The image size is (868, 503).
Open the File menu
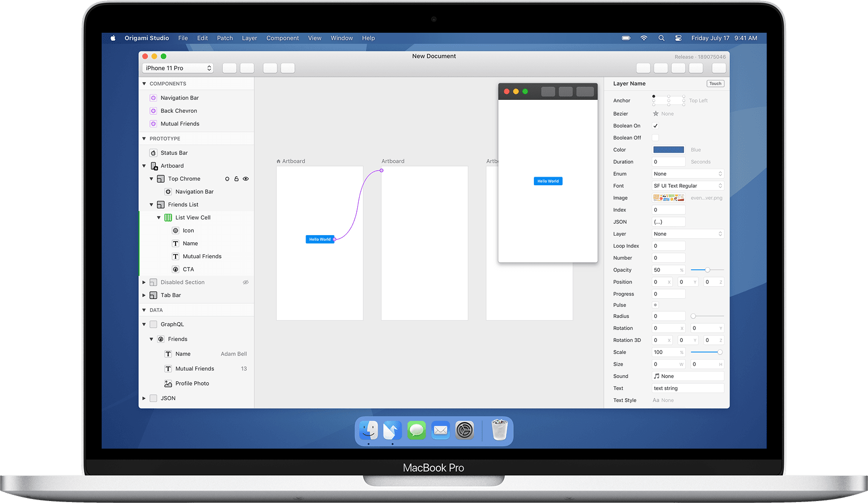(183, 38)
